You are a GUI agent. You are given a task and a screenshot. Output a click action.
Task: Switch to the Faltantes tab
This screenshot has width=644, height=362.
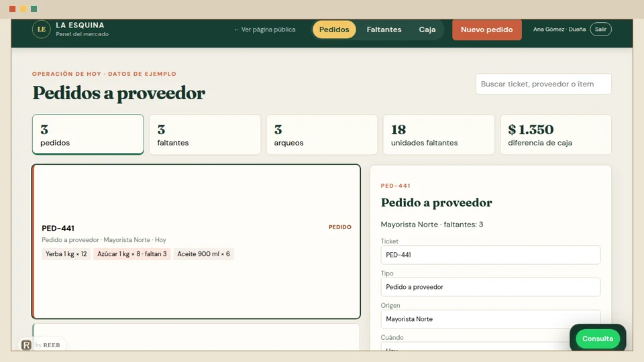[x=384, y=29]
